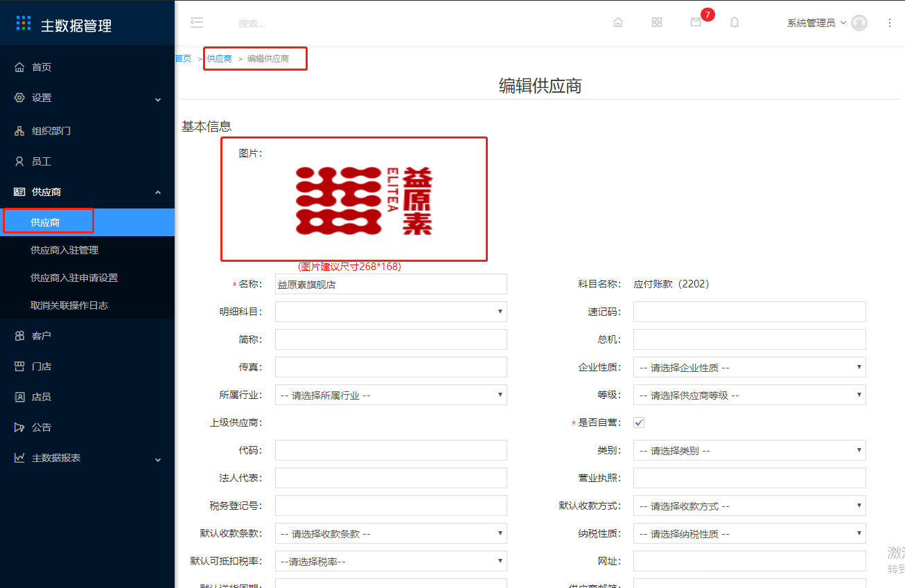Click the 门店 shop icon
The height and width of the screenshot is (588, 905).
pyautogui.click(x=19, y=366)
